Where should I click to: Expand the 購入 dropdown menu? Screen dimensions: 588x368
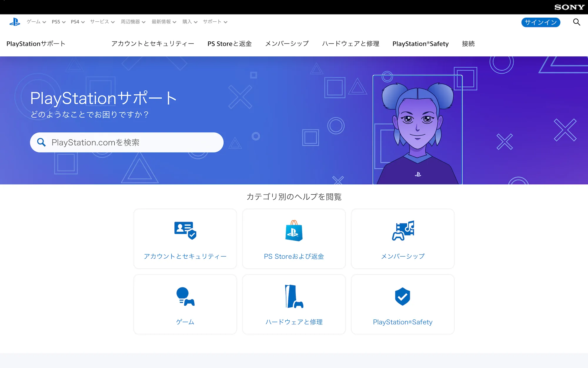[190, 22]
